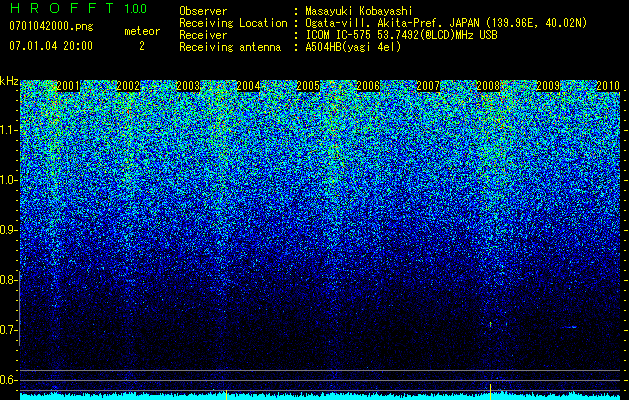Click the 2010 time label

(608, 86)
